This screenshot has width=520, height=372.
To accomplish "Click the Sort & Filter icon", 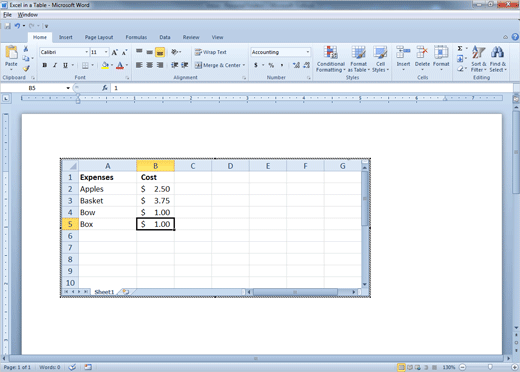I will 479,53.
